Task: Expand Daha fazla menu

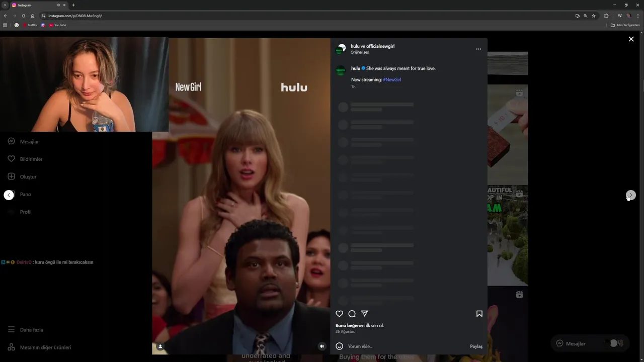Action: (25, 330)
